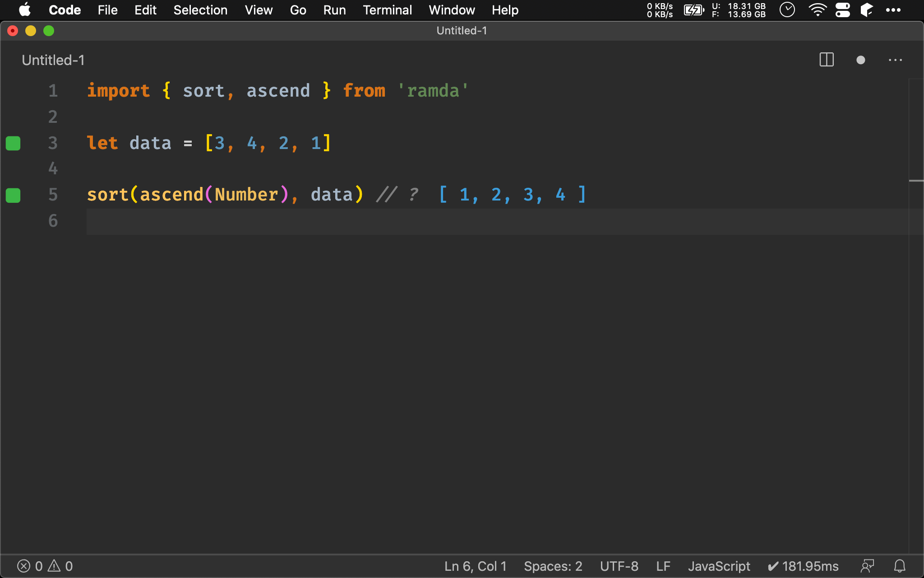The width and height of the screenshot is (924, 578).
Task: Click the split editor icon
Action: click(826, 60)
